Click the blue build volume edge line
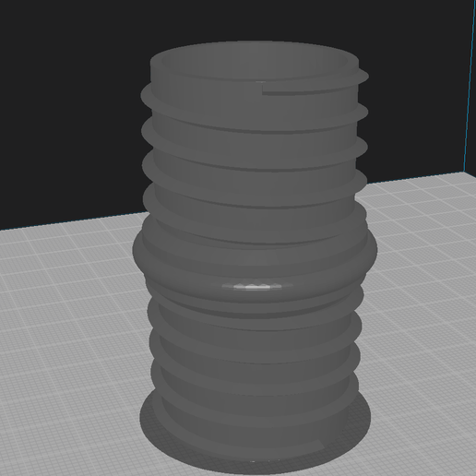Viewport: 476px width, 476px height. coord(470,86)
